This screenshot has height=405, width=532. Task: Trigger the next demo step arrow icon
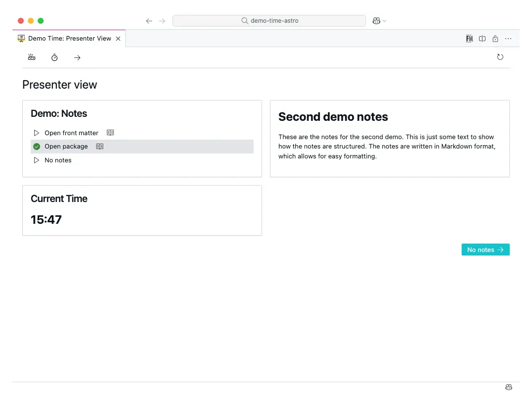(x=77, y=57)
